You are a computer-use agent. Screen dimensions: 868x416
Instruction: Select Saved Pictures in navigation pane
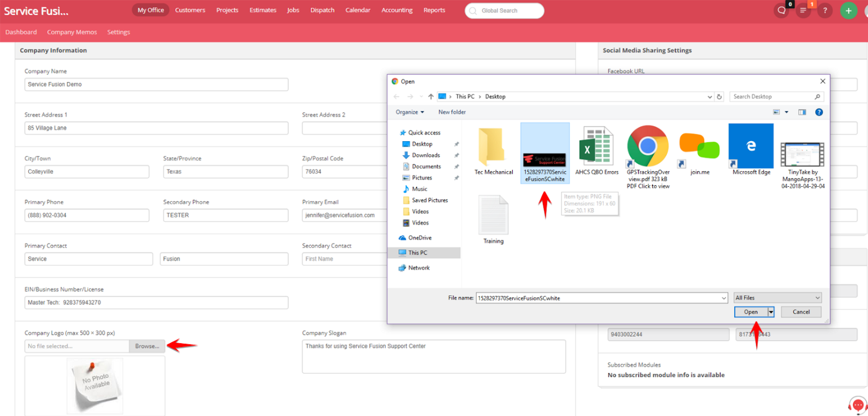pyautogui.click(x=425, y=200)
